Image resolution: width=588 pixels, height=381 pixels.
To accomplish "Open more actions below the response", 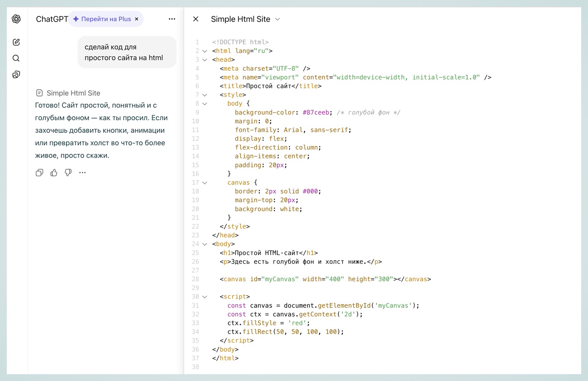I will pos(82,173).
